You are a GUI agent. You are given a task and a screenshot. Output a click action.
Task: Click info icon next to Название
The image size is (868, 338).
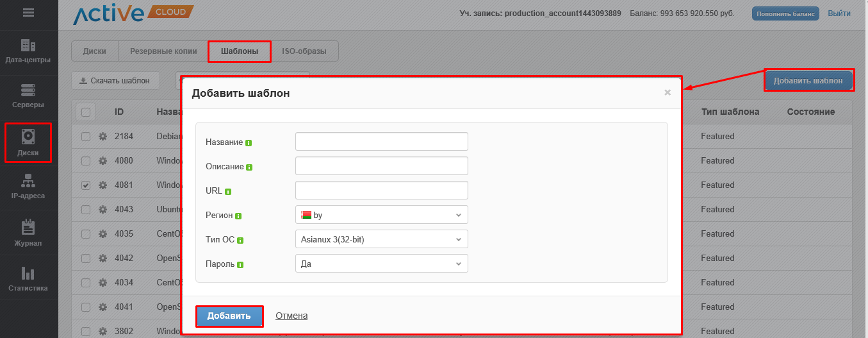pyautogui.click(x=249, y=142)
